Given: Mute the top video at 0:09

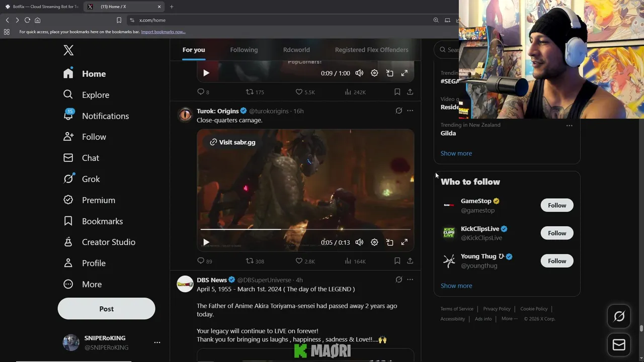Looking at the screenshot, I should 359,73.
